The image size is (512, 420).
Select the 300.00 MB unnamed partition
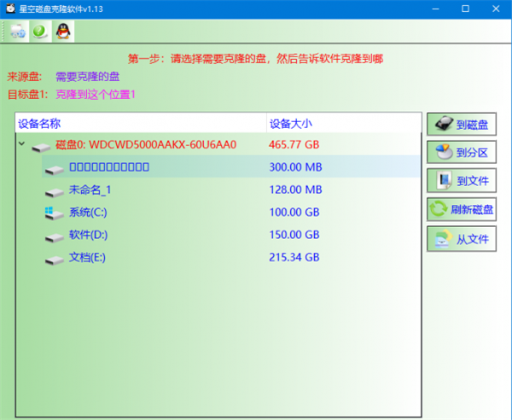(108, 167)
